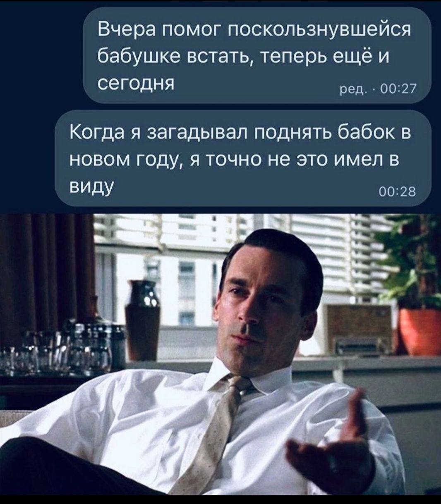Viewport: 441px width, 504px height.
Task: Click the orange flower pot in photo
Action: 420,332
